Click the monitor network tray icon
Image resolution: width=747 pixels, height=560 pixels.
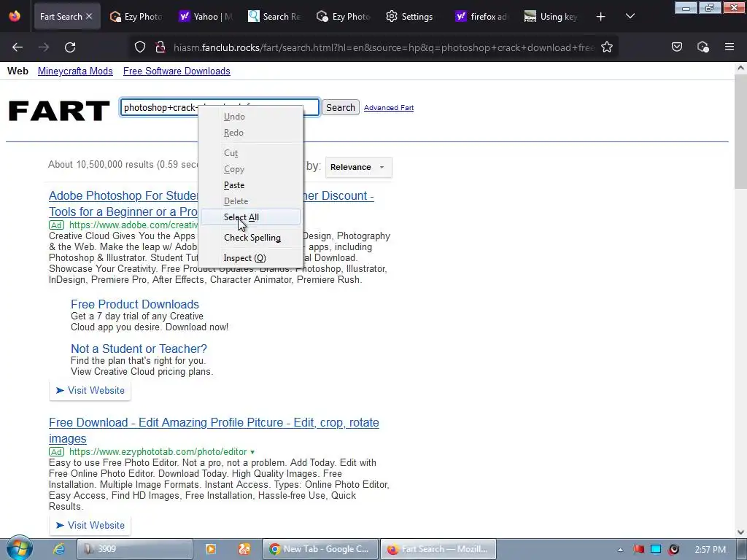pyautogui.click(x=656, y=550)
